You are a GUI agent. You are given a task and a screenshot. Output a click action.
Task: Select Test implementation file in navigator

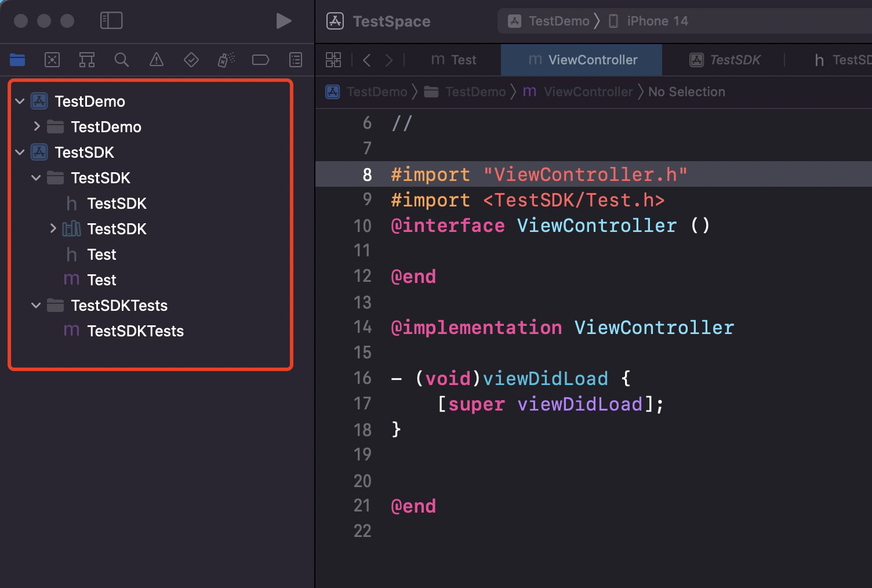coord(101,280)
